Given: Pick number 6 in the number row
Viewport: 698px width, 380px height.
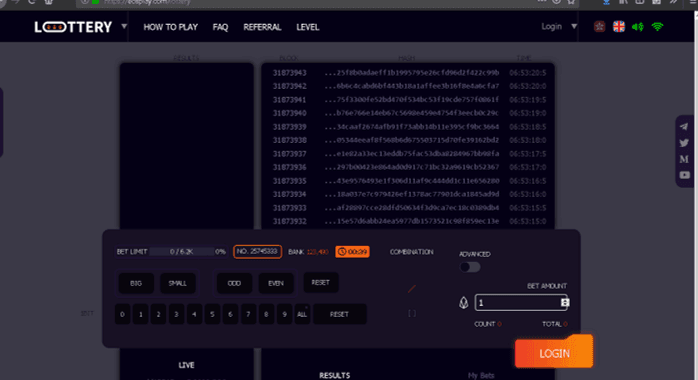Looking at the screenshot, I should coord(231,314).
